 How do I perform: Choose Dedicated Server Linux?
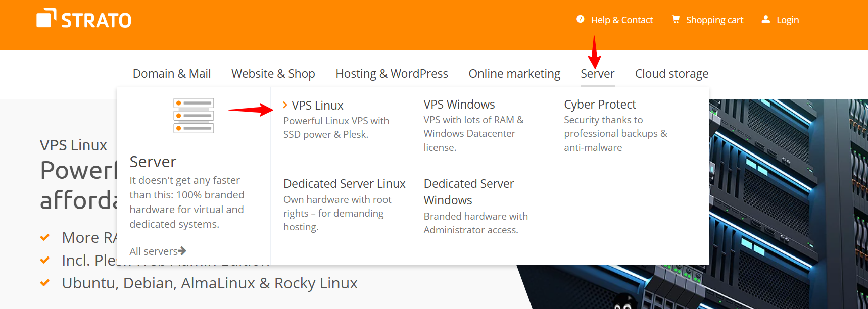pyautogui.click(x=344, y=184)
